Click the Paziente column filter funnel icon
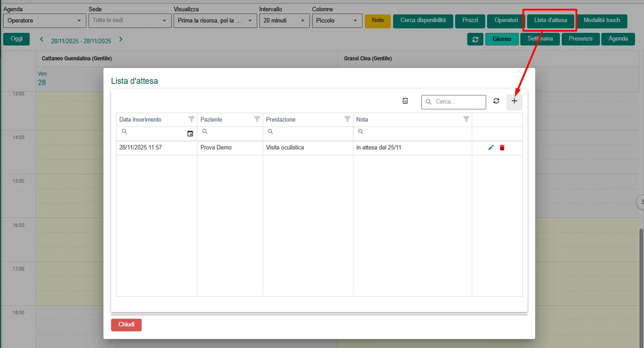 pyautogui.click(x=257, y=119)
